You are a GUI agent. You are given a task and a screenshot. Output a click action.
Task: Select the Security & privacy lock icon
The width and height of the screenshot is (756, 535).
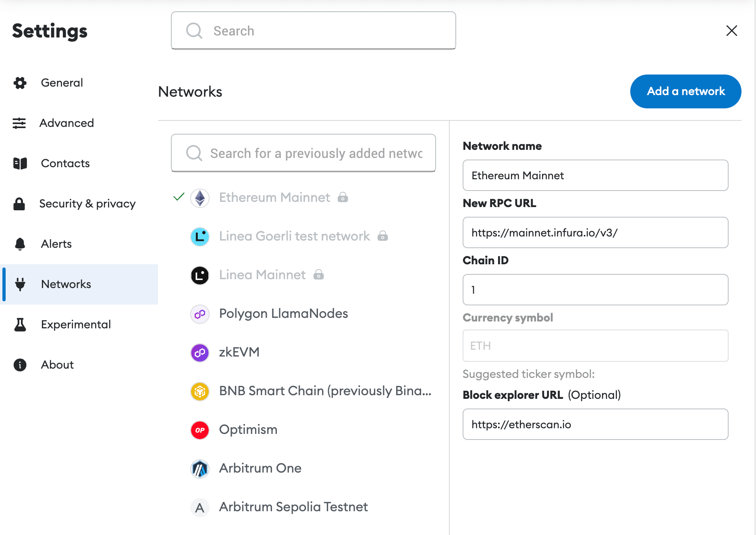[x=20, y=204]
